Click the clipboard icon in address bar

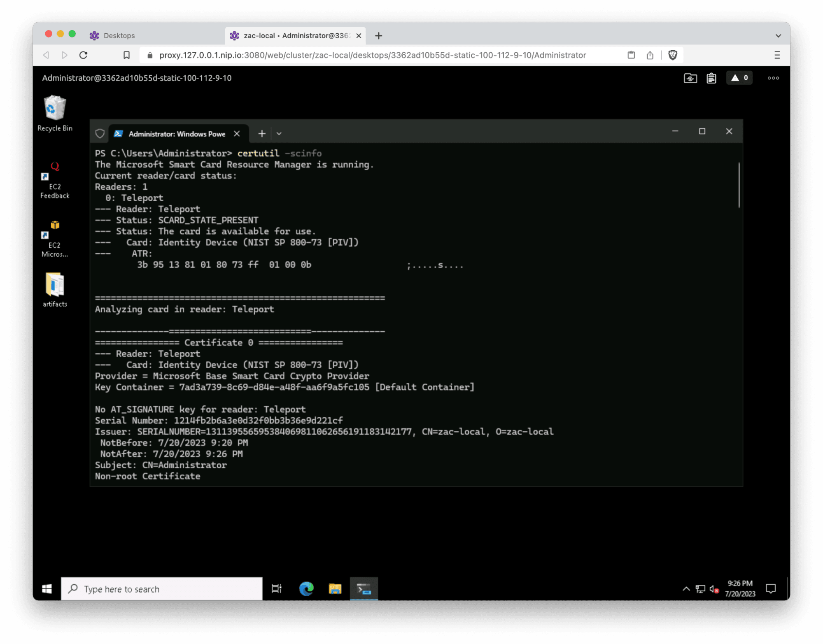pyautogui.click(x=631, y=55)
